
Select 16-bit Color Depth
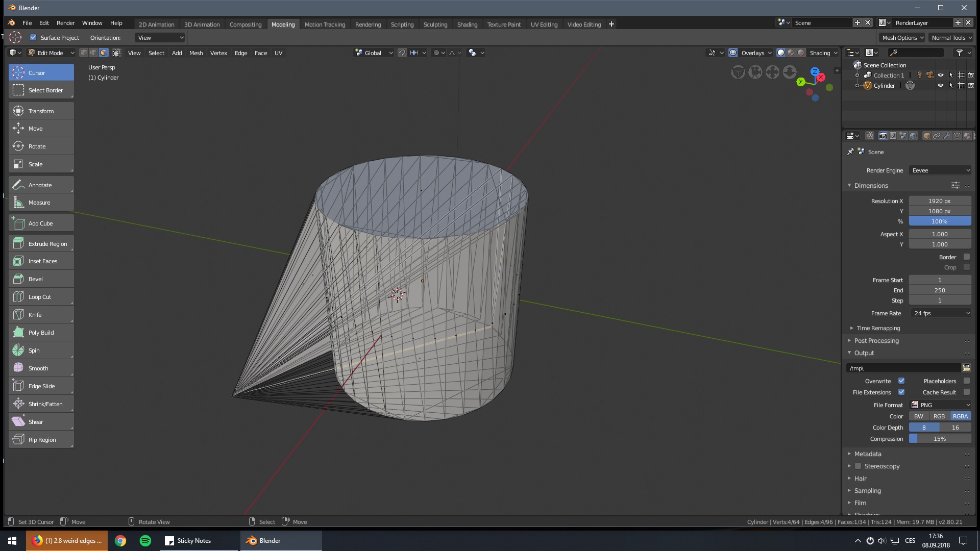[955, 428]
